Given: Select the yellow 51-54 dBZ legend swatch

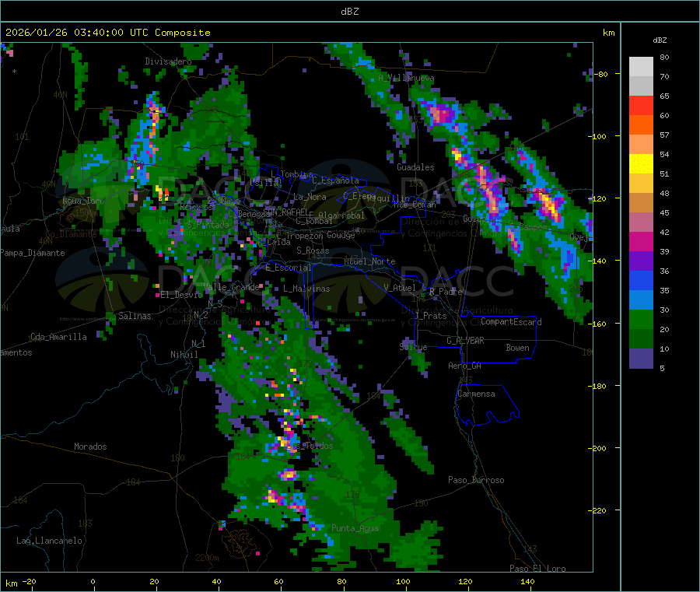Looking at the screenshot, I should coord(641,164).
